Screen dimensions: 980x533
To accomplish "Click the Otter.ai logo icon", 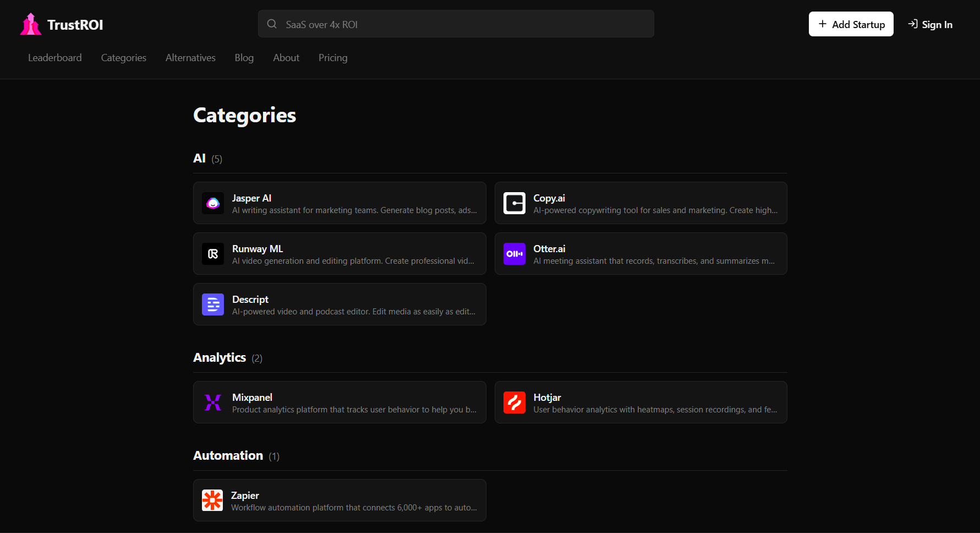I will [x=514, y=254].
